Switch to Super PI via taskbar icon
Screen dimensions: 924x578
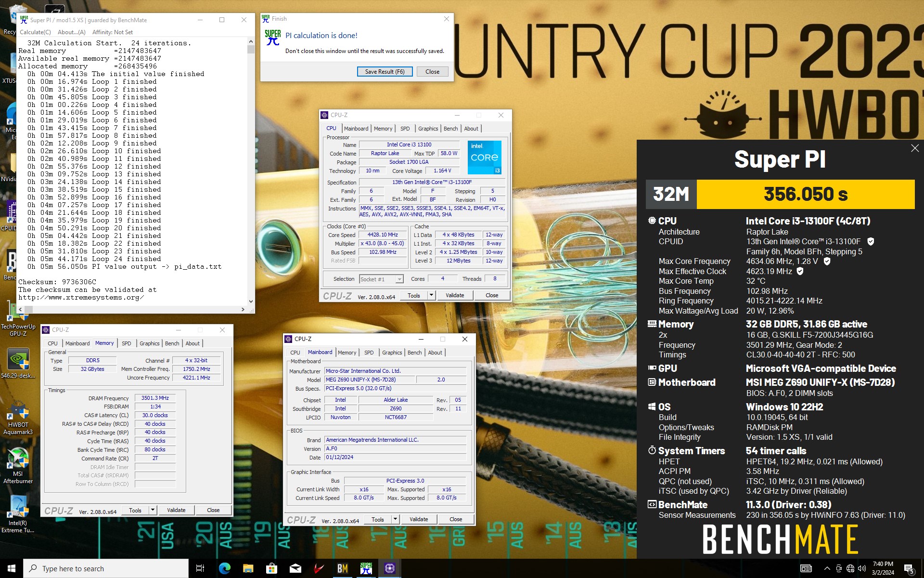366,568
